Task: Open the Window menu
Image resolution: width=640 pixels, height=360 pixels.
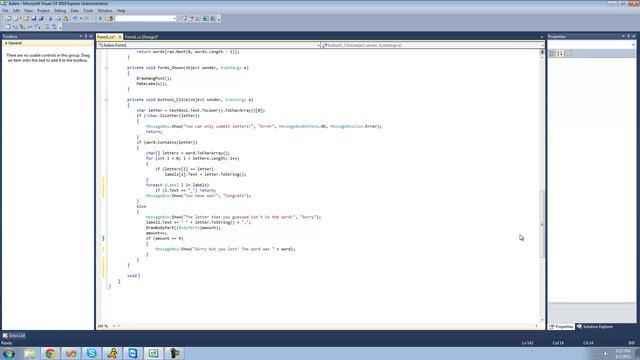Action: (104, 11)
